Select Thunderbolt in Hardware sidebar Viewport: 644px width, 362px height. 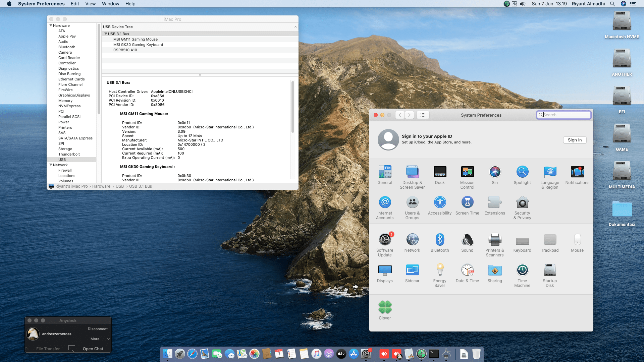tap(69, 154)
